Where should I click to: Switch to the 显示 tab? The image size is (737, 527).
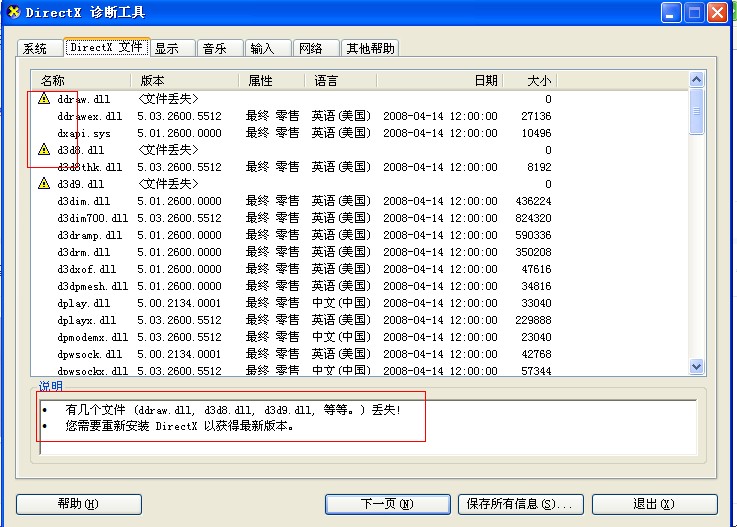[172, 48]
